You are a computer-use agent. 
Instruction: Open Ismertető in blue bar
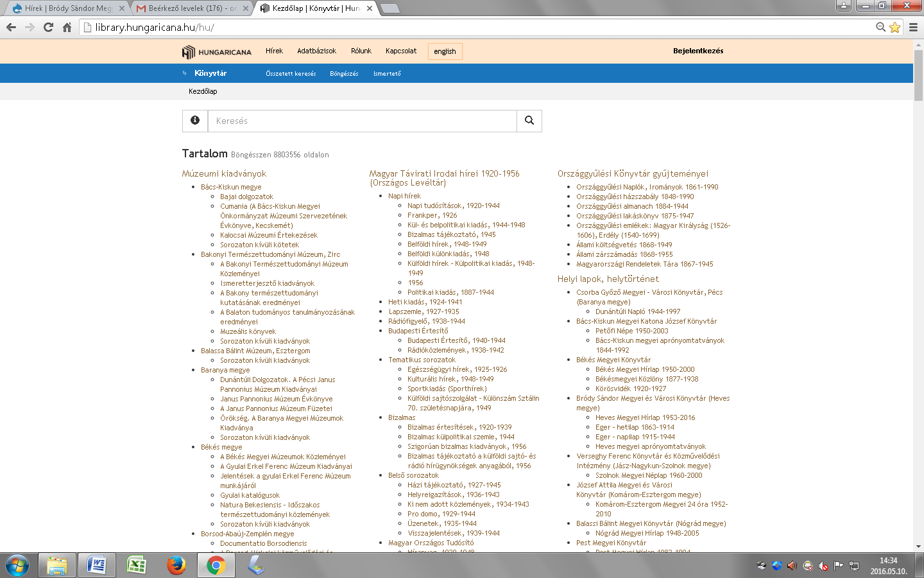tap(387, 74)
